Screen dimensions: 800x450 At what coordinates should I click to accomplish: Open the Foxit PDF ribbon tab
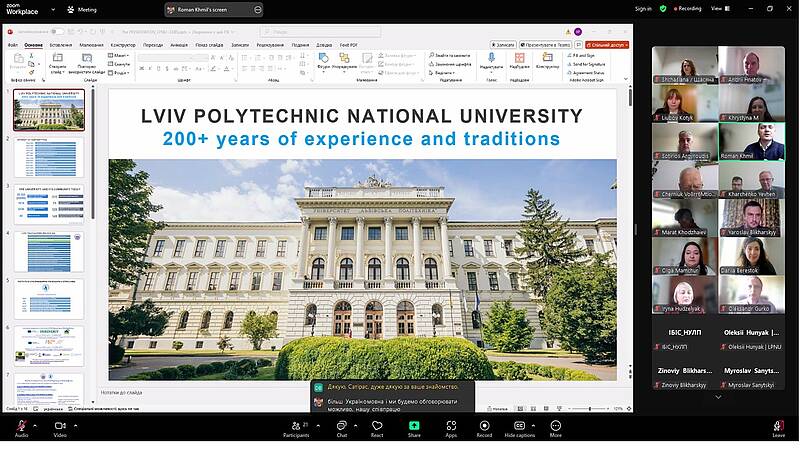point(349,45)
